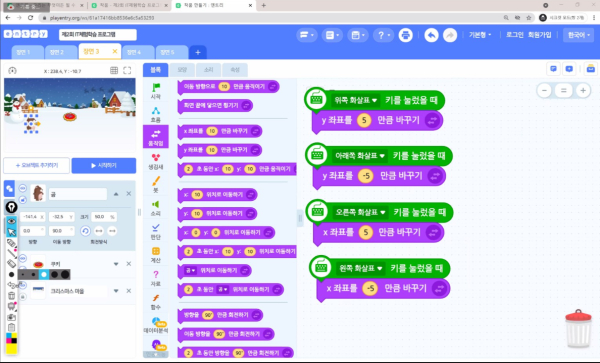
Task: Toggle the lock on 크리스마스 마을 object
Action: [23, 296]
